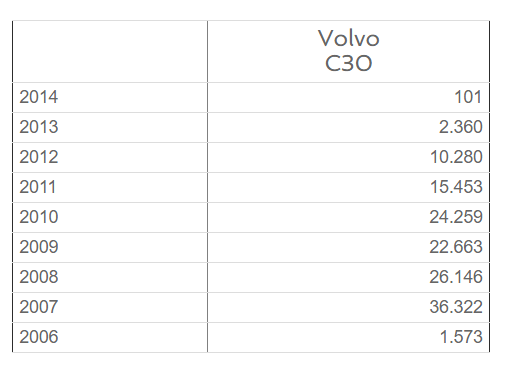Click the value 36.322 cell
Viewport: 509px width, 372px height.
348,307
